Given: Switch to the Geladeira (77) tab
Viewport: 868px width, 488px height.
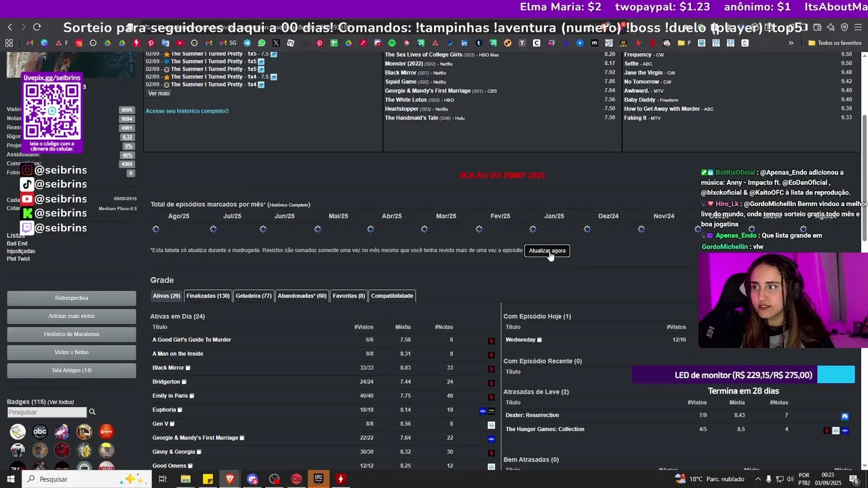Looking at the screenshot, I should 254,296.
